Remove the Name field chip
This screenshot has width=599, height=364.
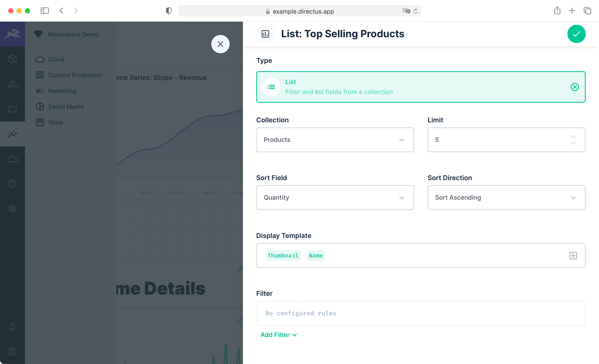click(x=316, y=255)
